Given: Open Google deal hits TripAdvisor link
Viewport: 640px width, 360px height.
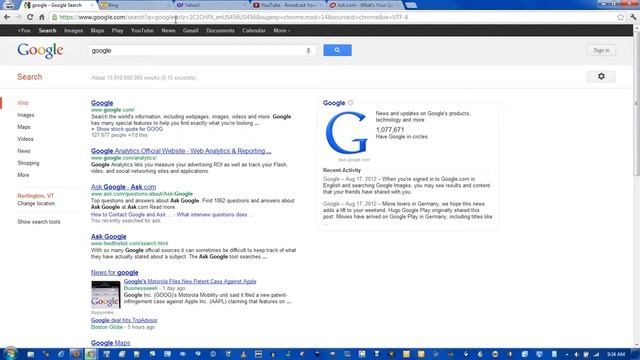Looking at the screenshot, I should [124, 320].
